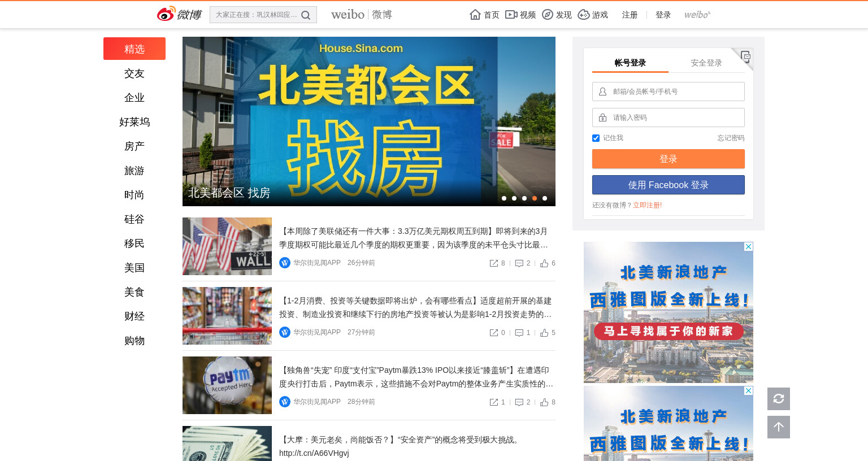Select 美食 category
Screen dimensions: 868x461
click(x=134, y=292)
